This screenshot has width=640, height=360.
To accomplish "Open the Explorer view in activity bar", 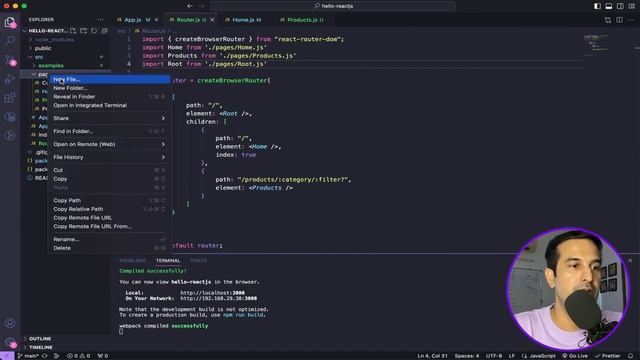I will [x=10, y=22].
